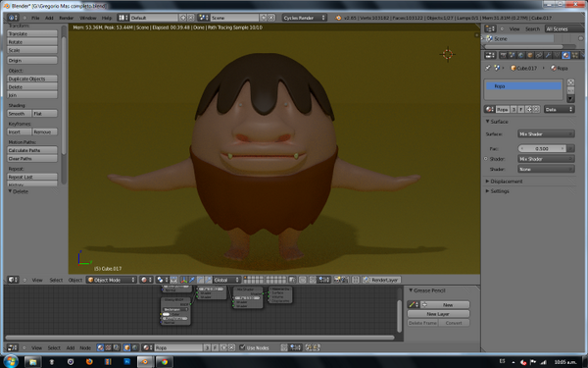Open the Window menu
Image resolution: width=588 pixels, height=368 pixels.
point(88,18)
